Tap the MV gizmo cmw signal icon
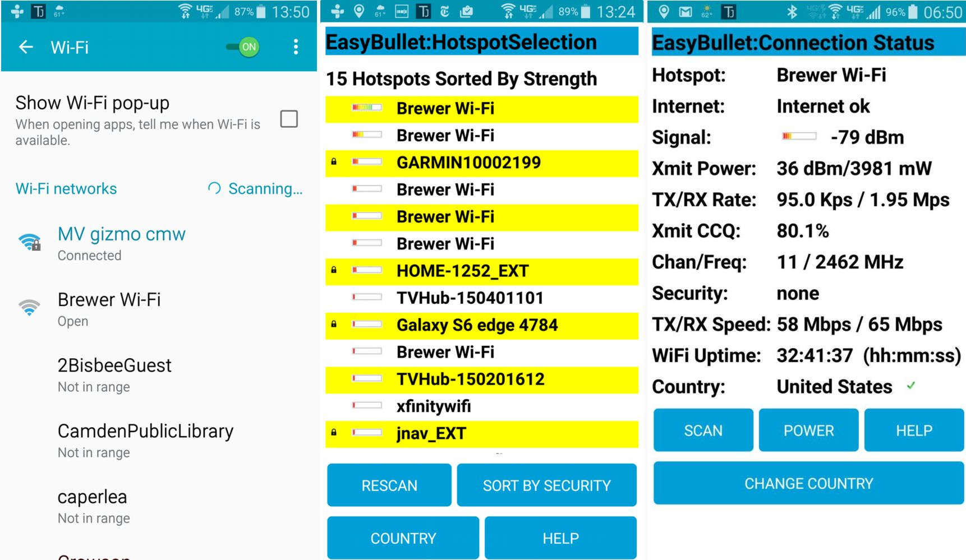Image resolution: width=966 pixels, height=560 pixels. point(29,242)
